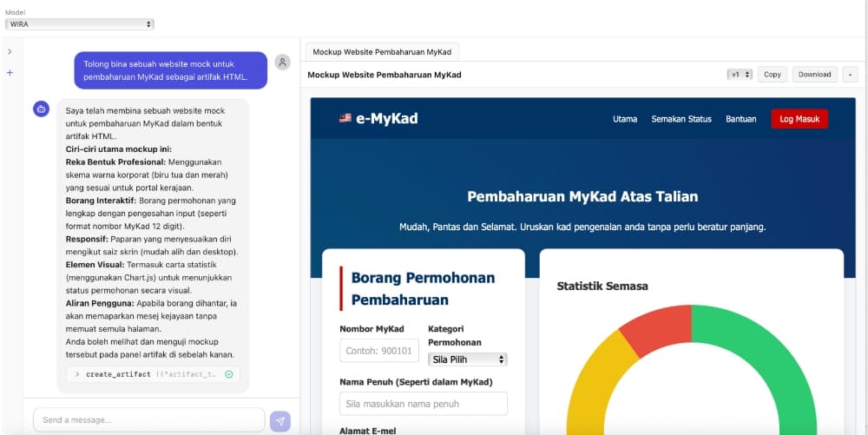
Task: Send message with paper plane button
Action: pos(280,421)
